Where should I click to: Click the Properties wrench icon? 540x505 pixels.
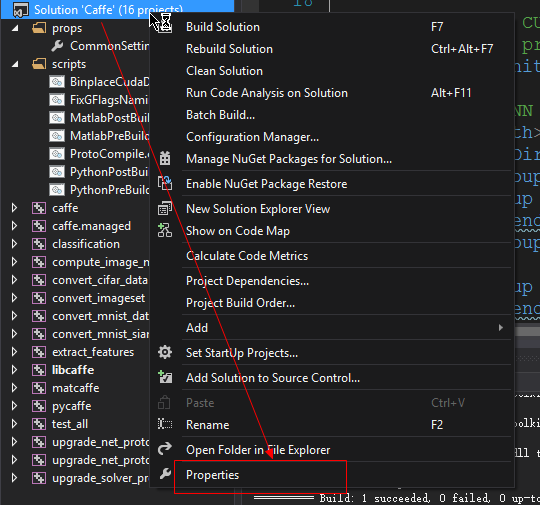(x=165, y=474)
